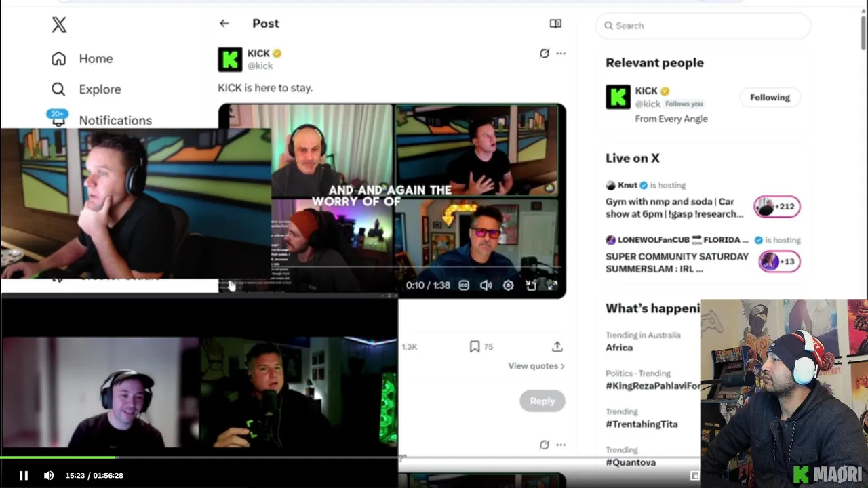Bookmark the post using the bookmark icon
Screen dimensions: 868x488
point(475,346)
